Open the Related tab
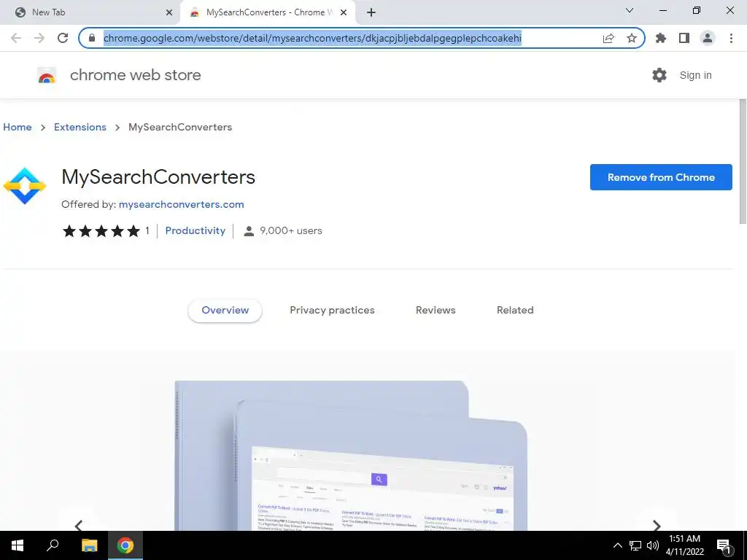747x560 pixels. 515,311
